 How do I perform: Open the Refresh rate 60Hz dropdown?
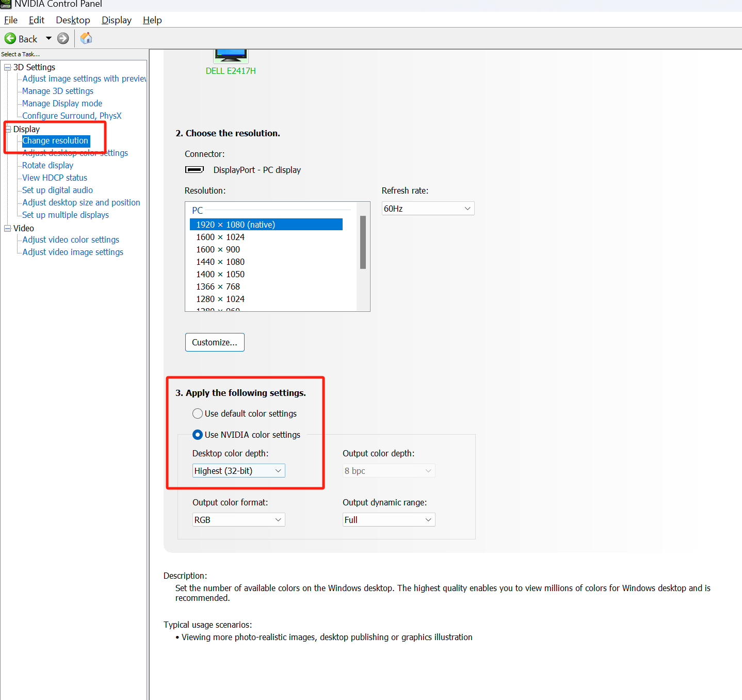click(428, 209)
